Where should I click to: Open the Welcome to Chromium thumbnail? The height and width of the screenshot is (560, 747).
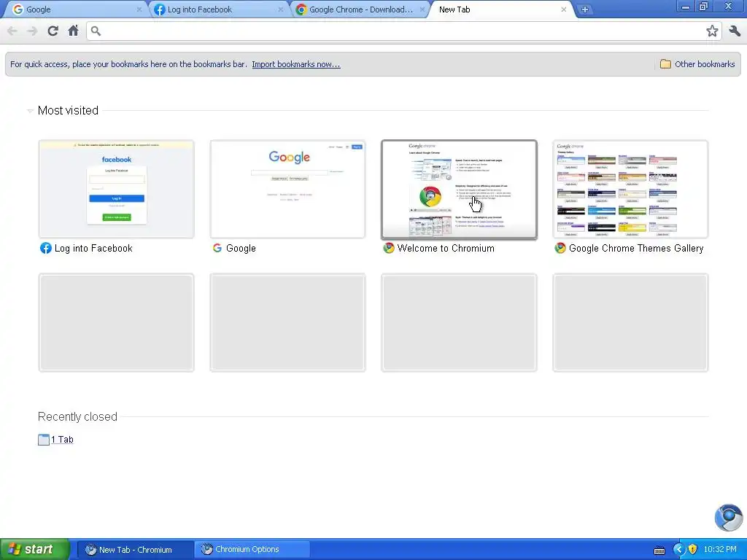tap(460, 189)
